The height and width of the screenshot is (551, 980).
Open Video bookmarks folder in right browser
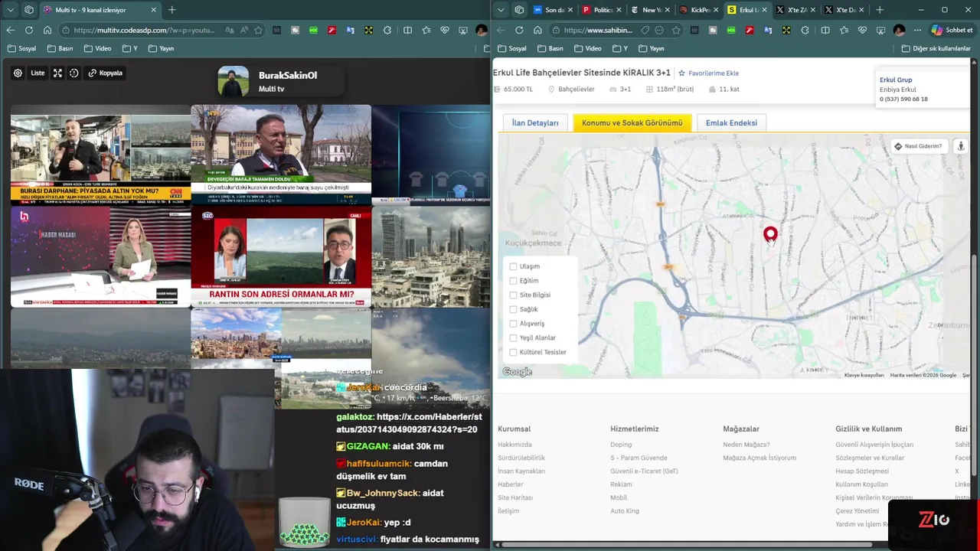587,48
